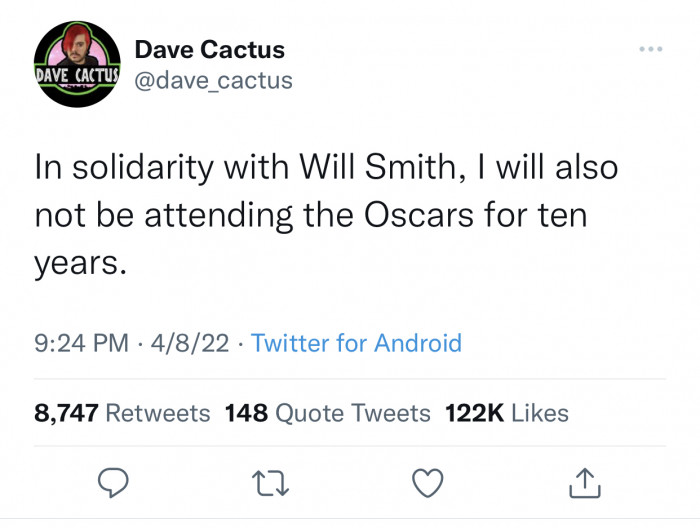Open the three-dot more options menu
Image resolution: width=700 pixels, height=528 pixels.
tap(651, 49)
